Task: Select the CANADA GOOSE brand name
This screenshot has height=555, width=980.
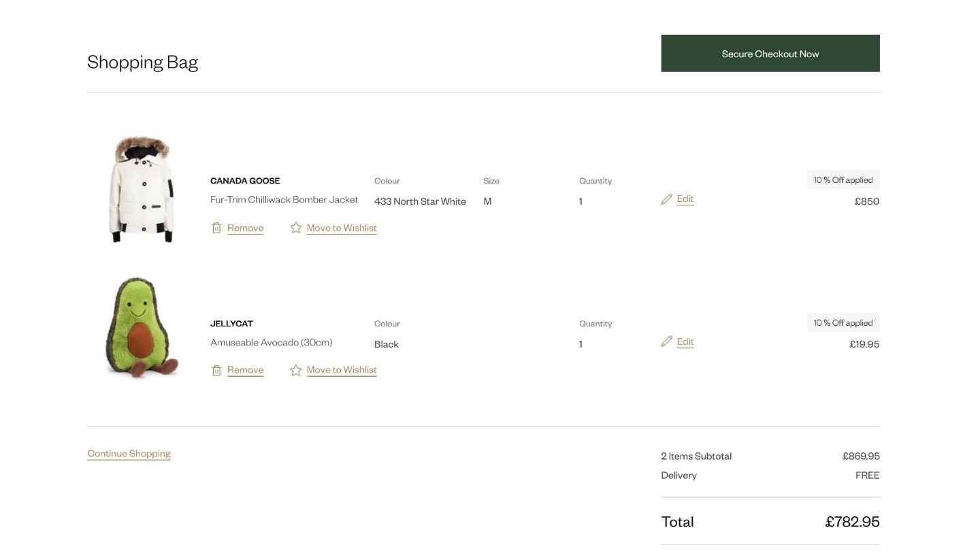Action: coord(245,181)
